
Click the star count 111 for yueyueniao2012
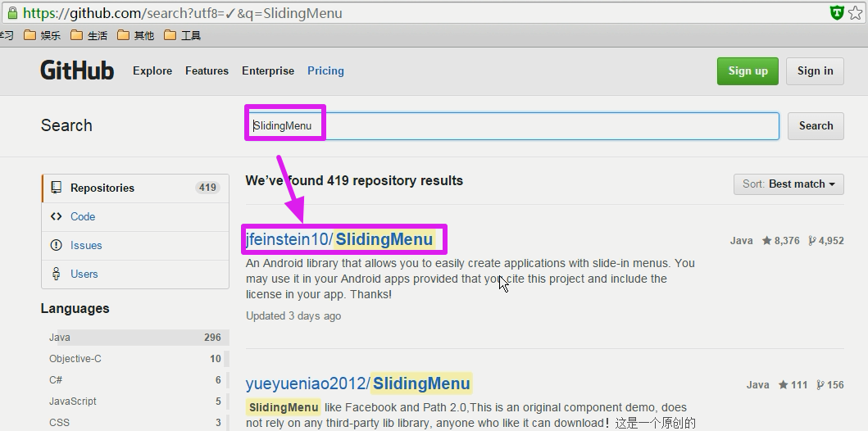coord(793,385)
